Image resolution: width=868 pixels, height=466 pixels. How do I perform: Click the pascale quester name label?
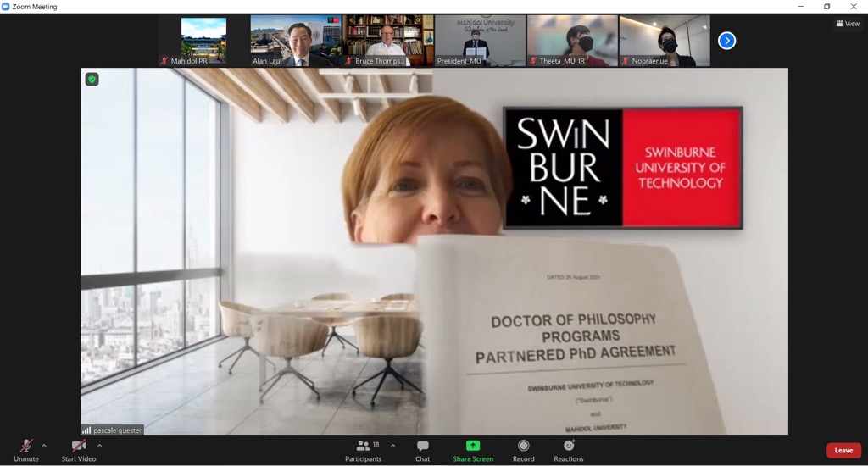point(117,430)
